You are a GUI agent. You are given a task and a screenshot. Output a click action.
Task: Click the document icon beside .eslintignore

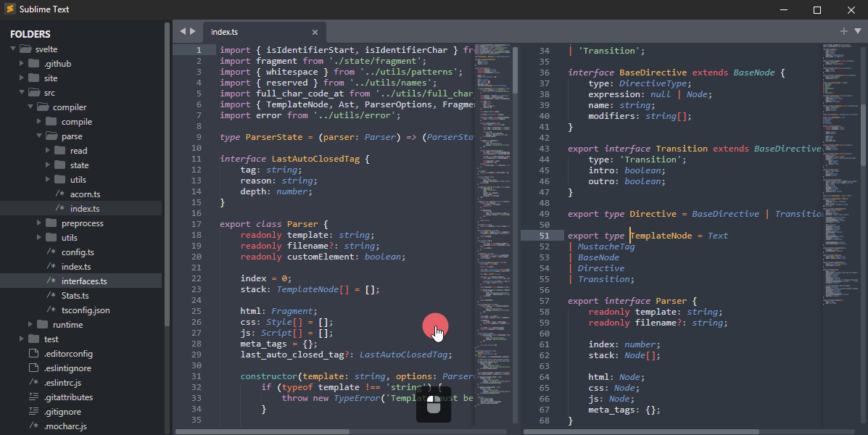pos(34,368)
